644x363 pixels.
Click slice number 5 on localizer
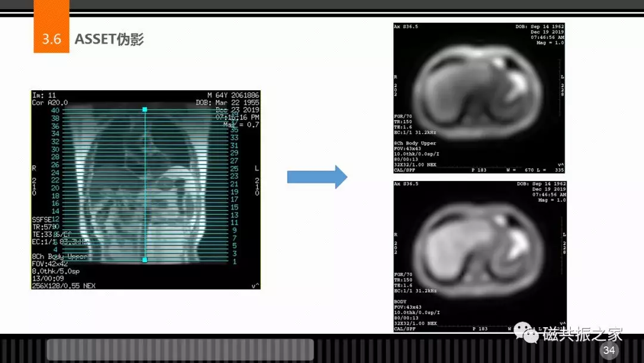tap(234, 246)
